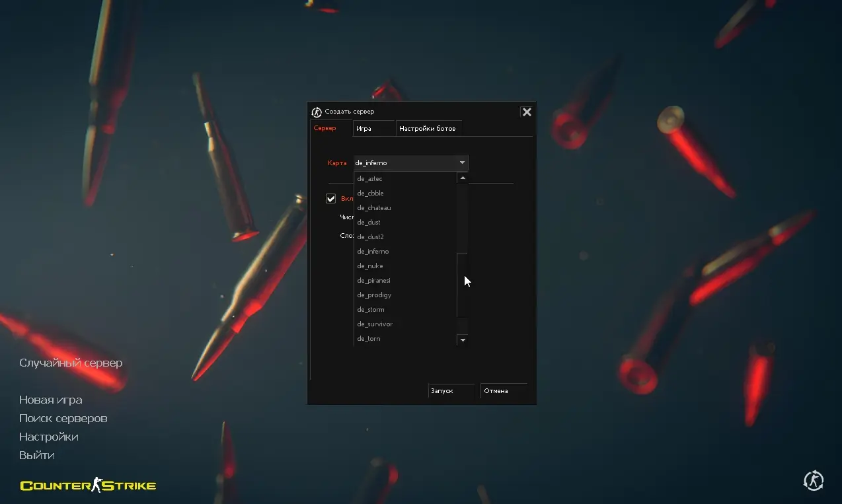842x504 pixels.
Task: Click Случайный сервер in the main menu
Action: click(71, 363)
